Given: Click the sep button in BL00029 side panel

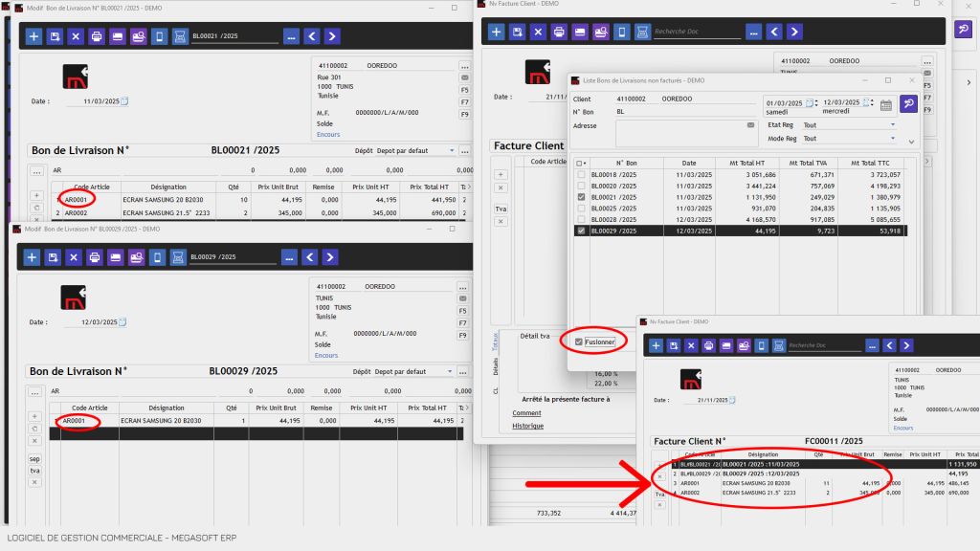Looking at the screenshot, I should click(34, 459).
